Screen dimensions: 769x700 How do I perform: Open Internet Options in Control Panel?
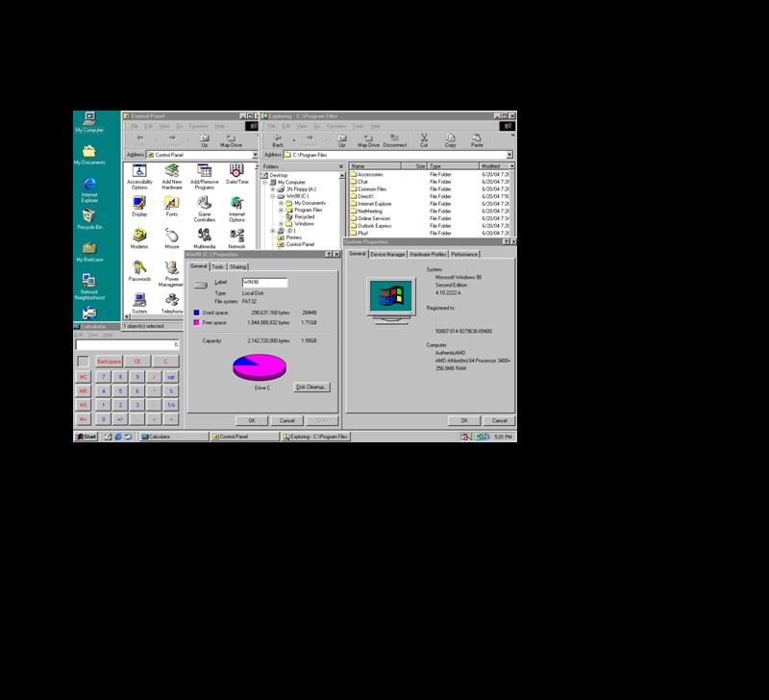(x=236, y=209)
